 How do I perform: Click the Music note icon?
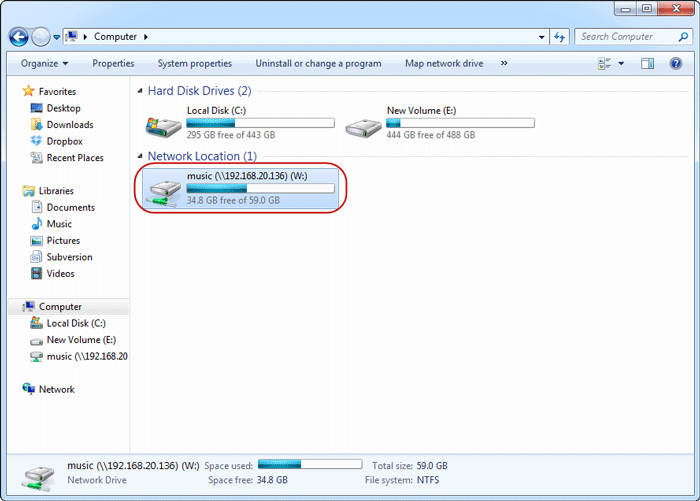point(37,224)
